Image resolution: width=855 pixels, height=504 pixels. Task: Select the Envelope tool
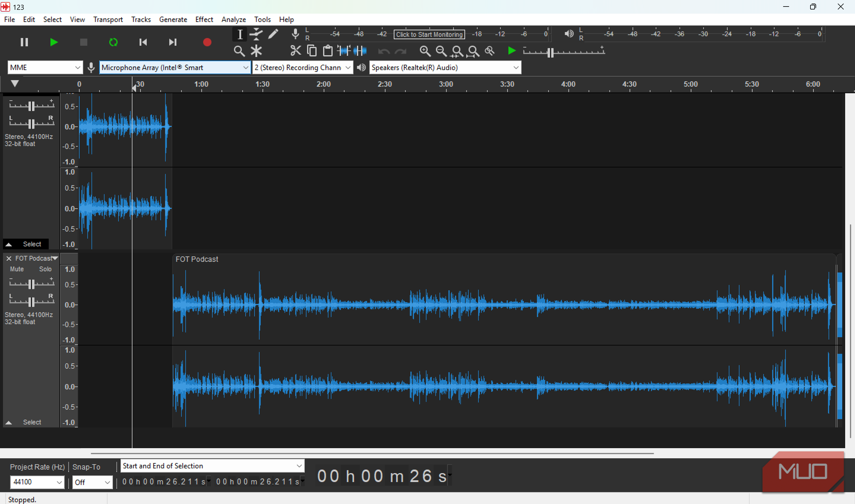[x=256, y=34]
